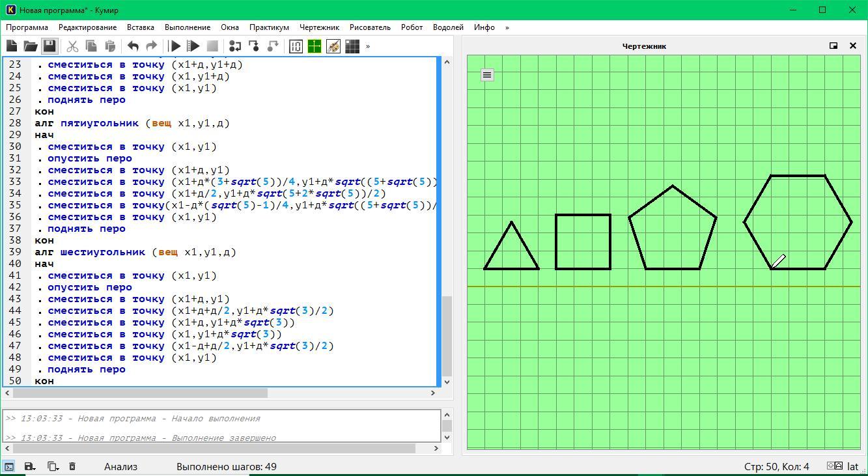
Task: Toggle the Чертежник panel dock/float button
Action: point(833,46)
